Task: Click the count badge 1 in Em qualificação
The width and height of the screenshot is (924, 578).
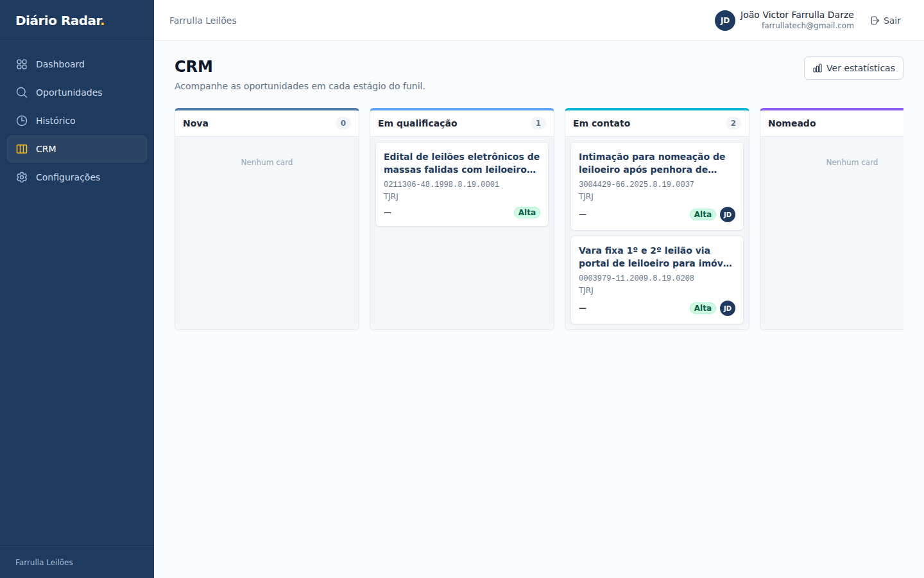Action: (x=538, y=123)
